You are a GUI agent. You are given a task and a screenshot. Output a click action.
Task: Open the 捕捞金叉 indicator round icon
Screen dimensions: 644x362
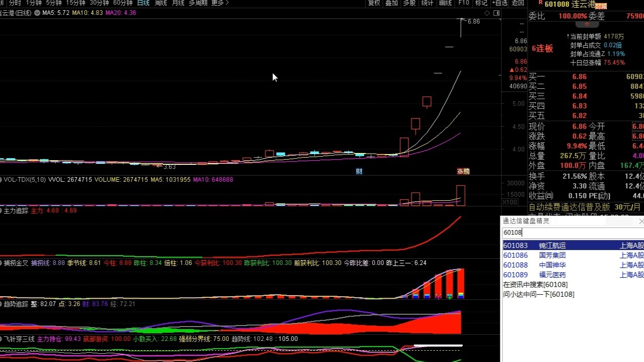(x=1, y=263)
